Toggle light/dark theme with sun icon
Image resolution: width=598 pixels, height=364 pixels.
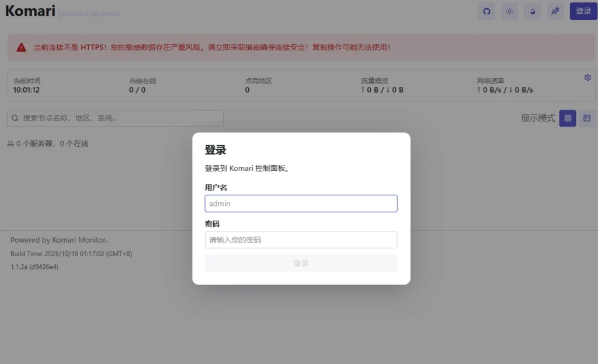point(510,11)
